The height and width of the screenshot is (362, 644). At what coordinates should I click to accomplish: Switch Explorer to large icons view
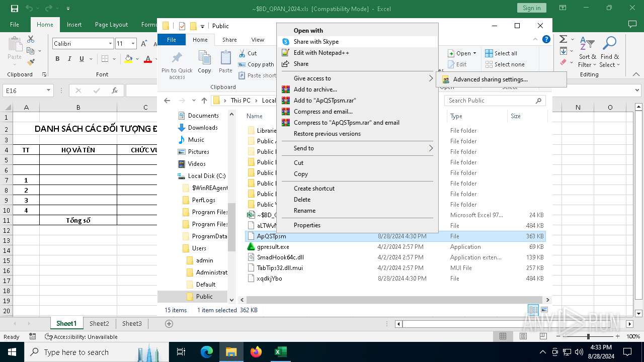click(544, 310)
